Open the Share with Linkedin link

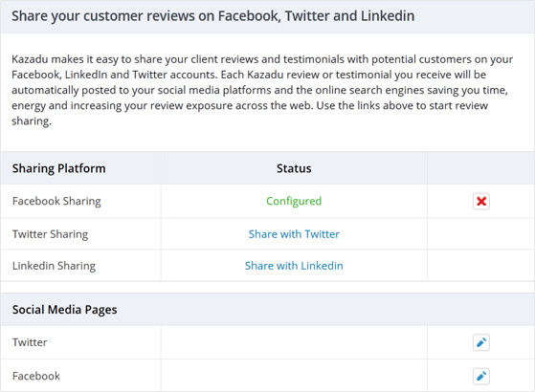coord(294,266)
